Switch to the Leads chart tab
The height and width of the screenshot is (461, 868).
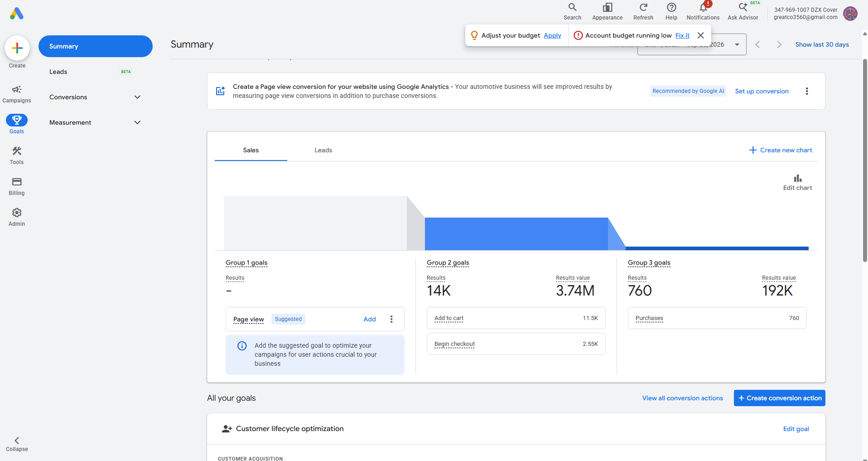[x=323, y=150]
